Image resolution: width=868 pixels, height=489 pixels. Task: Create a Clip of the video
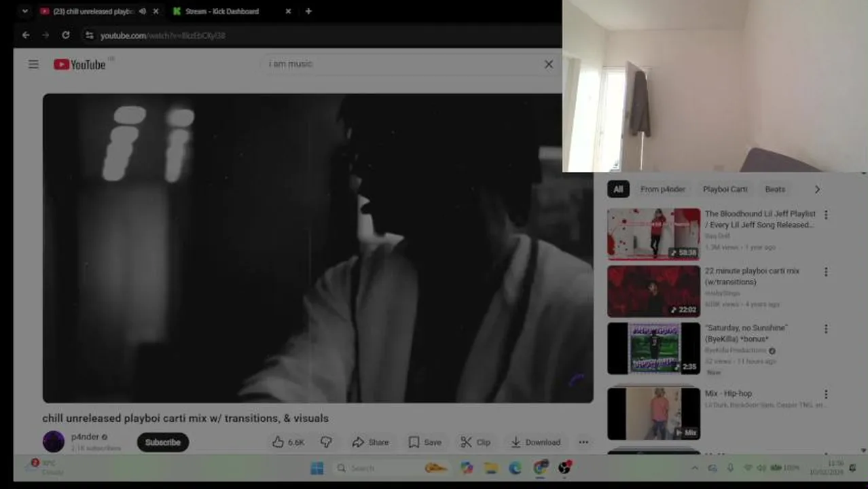pos(475,442)
